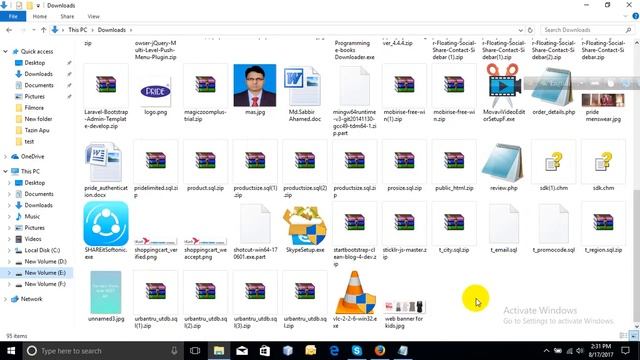Launch Skype from taskbar

357,351
